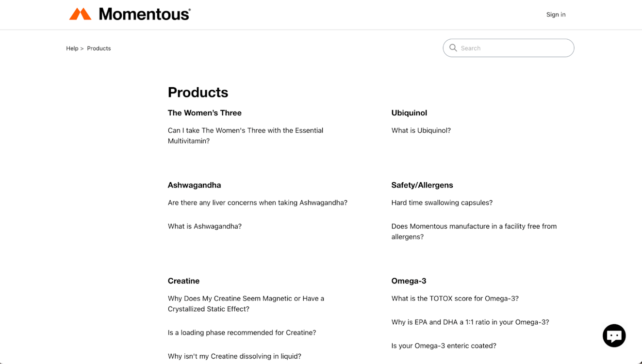Open Creatine loading phase article
Viewport: 642px width, 364px height.
(242, 332)
